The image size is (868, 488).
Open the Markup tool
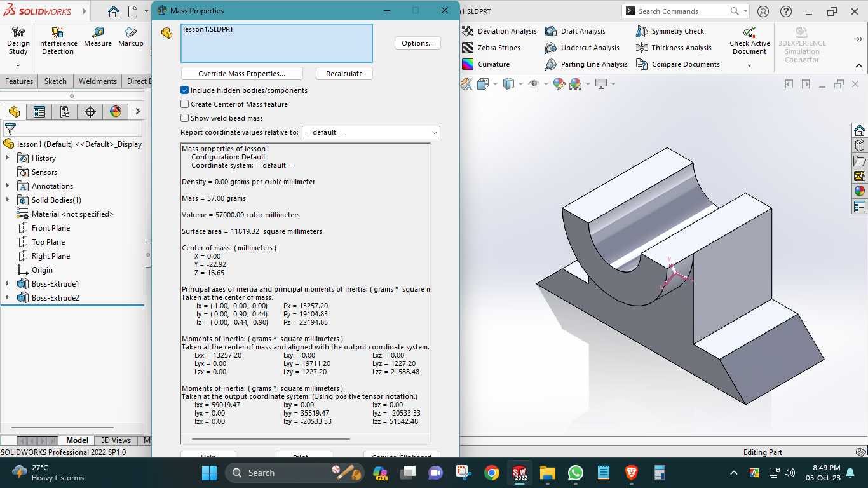click(130, 37)
